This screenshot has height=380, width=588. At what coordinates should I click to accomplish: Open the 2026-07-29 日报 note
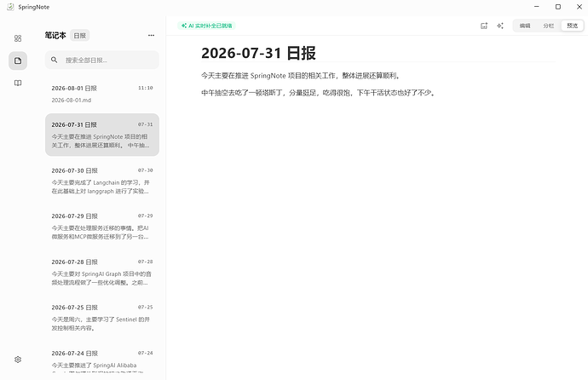point(102,227)
